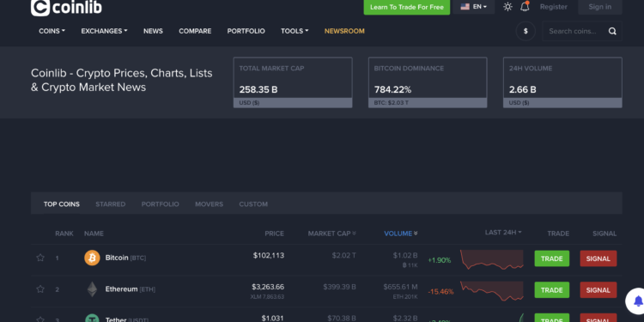The image size is (644, 322).
Task: Click Bitcoin market cap $2.02 T
Action: 343,256
